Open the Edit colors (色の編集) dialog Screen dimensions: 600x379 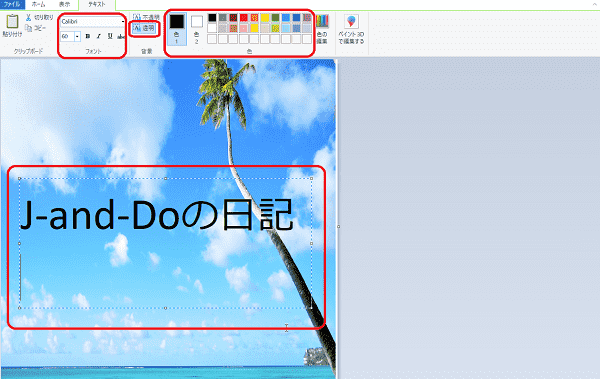tap(322, 29)
